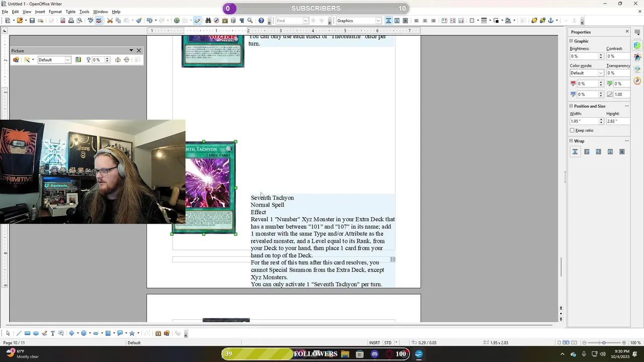Open OpenOffice Help question mark icon
This screenshot has width=644, height=362.
coord(261,21)
